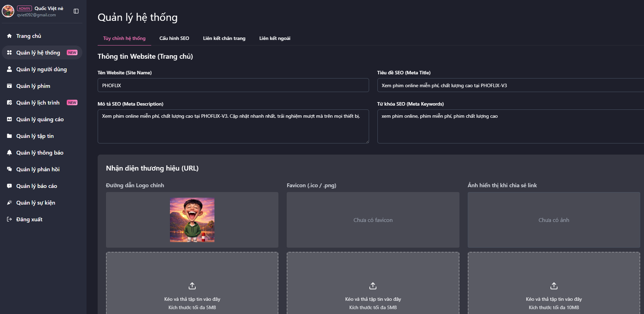This screenshot has height=314, width=644.
Task: Click the logout icon beside Đăng xuất
Action: pyautogui.click(x=9, y=219)
